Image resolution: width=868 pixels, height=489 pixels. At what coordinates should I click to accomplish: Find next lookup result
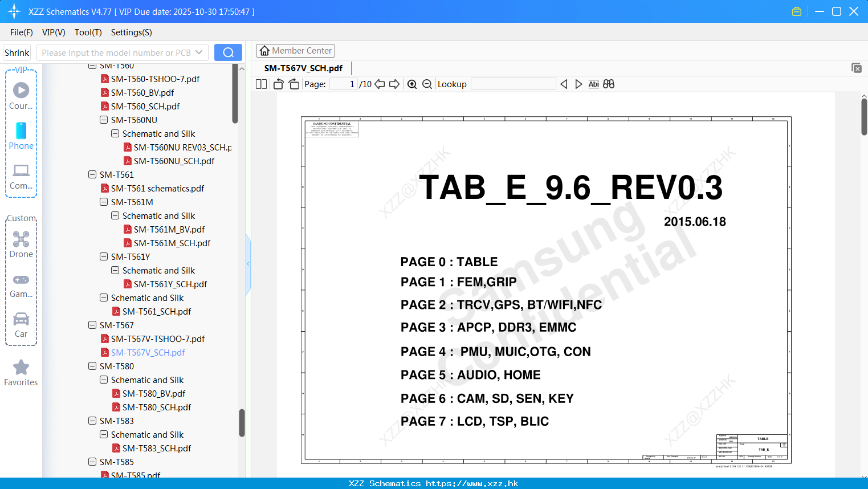578,84
